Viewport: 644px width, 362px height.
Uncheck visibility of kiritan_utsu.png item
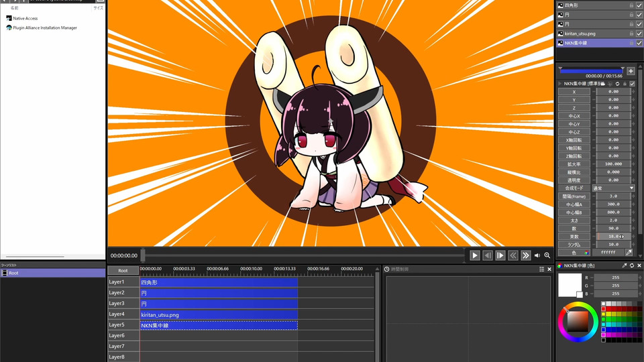click(x=639, y=34)
